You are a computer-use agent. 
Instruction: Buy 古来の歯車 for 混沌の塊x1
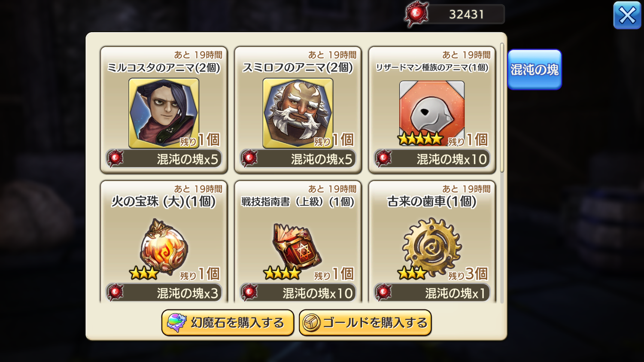[x=432, y=293]
